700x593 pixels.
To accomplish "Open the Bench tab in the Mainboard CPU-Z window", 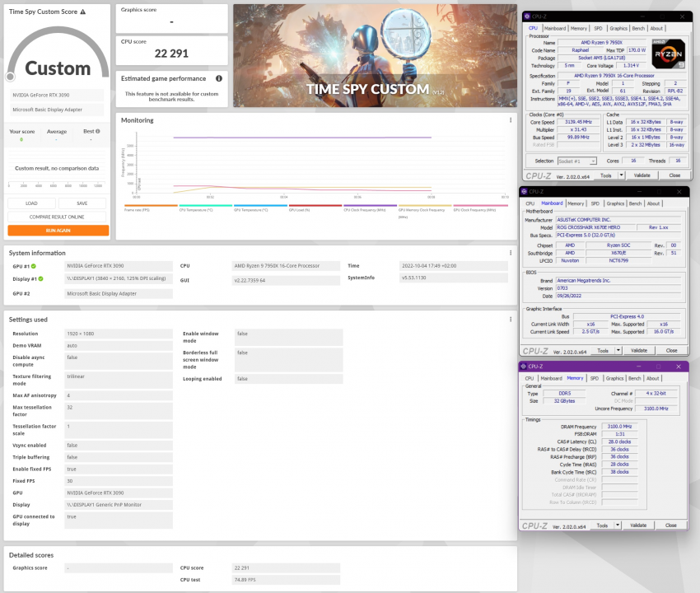I will click(635, 203).
